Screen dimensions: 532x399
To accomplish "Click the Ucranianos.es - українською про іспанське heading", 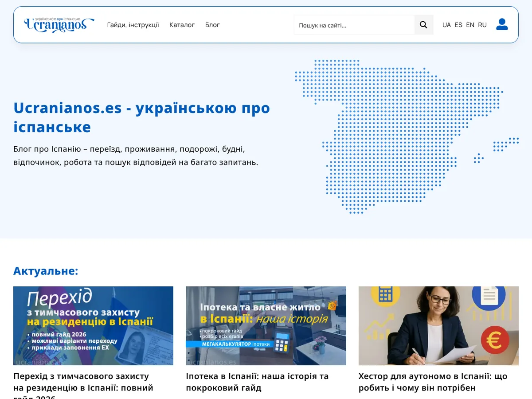I will [142, 117].
